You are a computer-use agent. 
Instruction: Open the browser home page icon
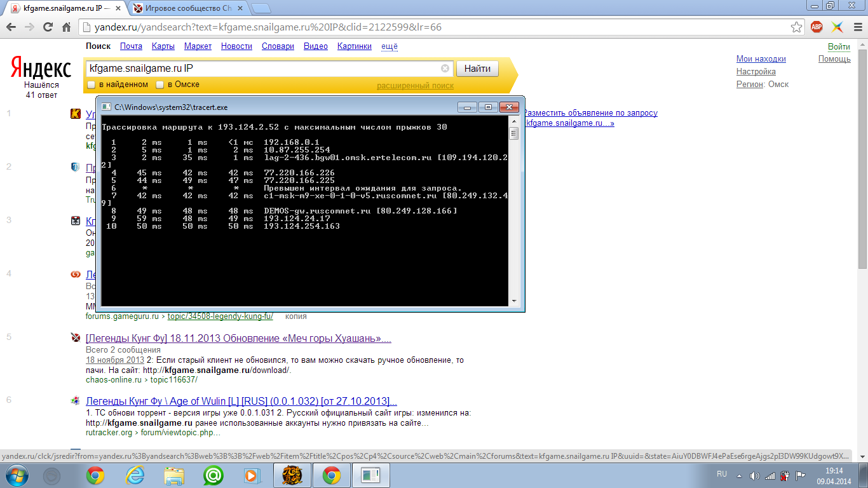[x=66, y=27]
